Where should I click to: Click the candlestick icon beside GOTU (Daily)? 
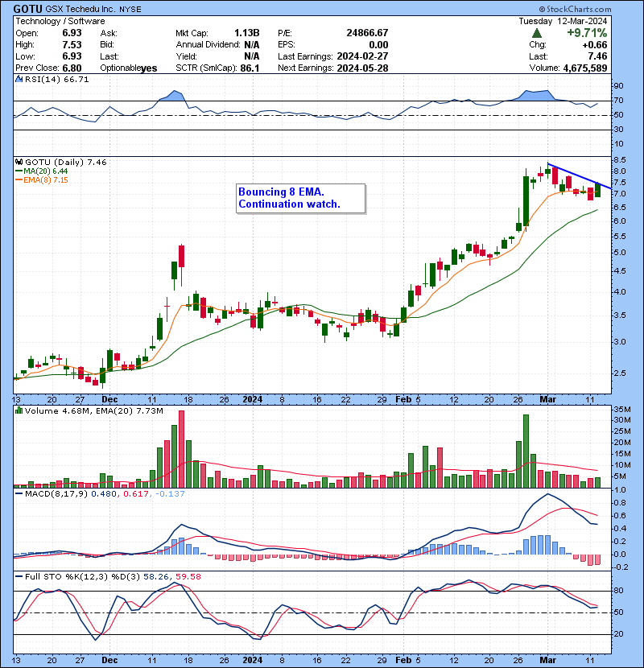(19, 162)
